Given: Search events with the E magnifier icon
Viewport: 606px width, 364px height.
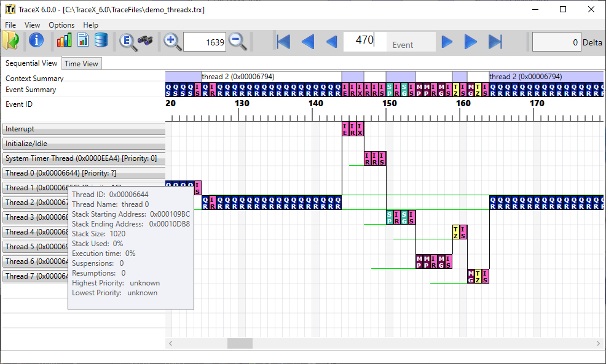Looking at the screenshot, I should pyautogui.click(x=128, y=42).
